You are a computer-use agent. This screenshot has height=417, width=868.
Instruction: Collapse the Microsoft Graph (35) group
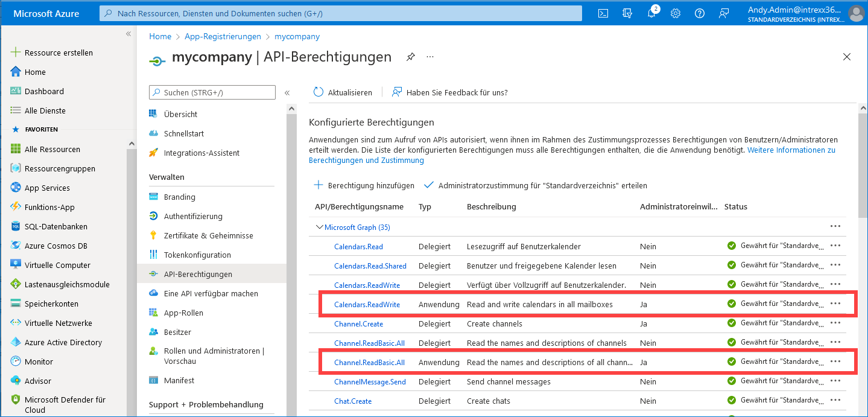(x=319, y=228)
